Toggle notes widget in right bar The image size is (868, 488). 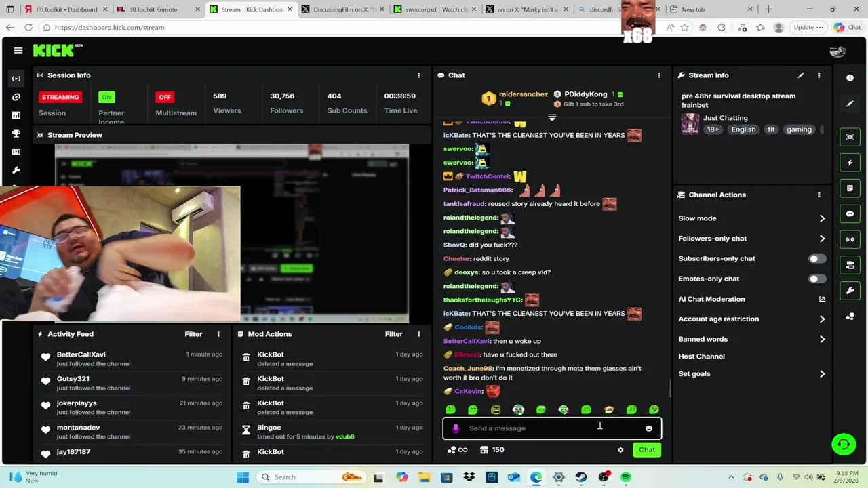click(850, 188)
